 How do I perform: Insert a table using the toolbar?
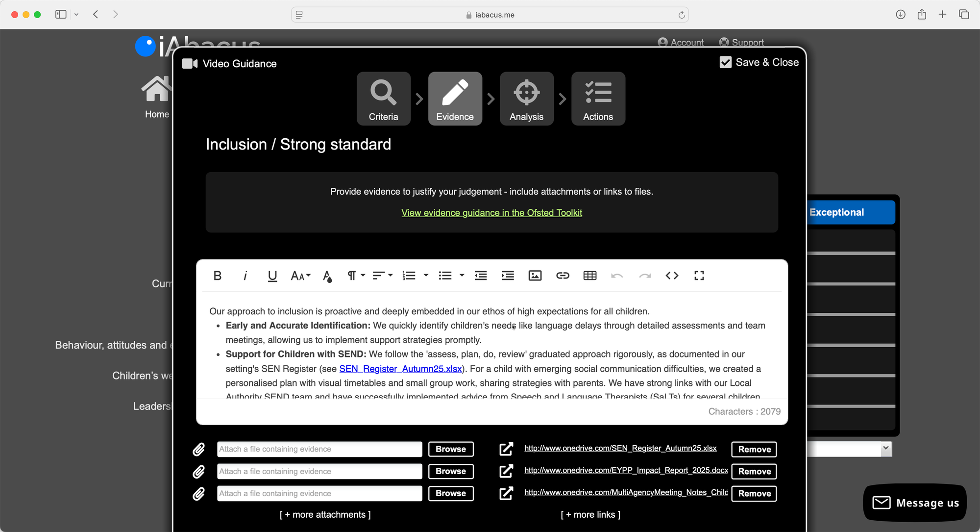click(590, 276)
